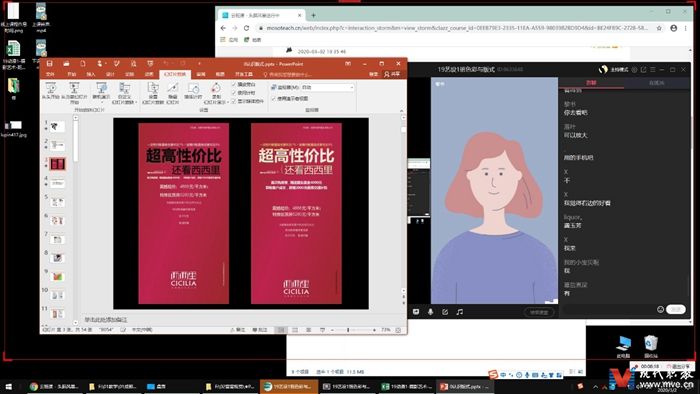The height and width of the screenshot is (394, 700).
Task: Switch to Chrome window on taskbar
Action: [x=54, y=386]
